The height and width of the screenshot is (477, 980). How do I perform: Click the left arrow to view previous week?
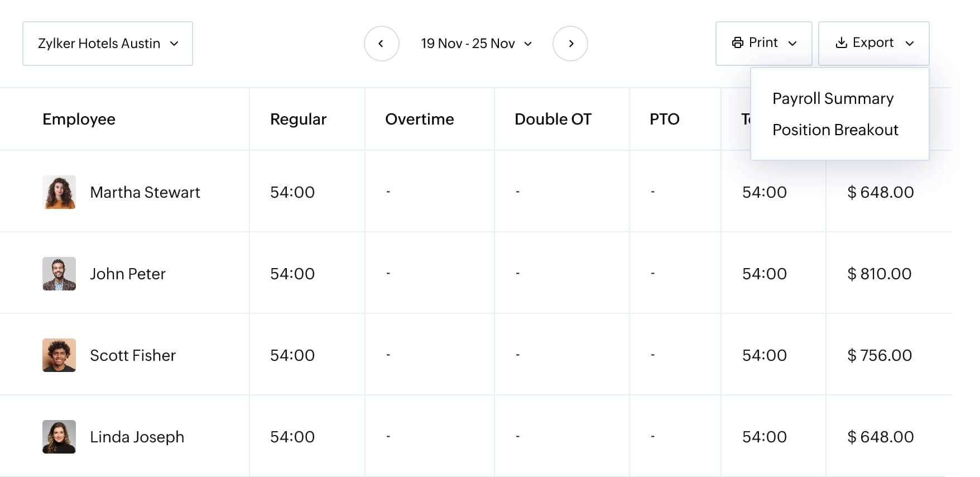tap(382, 43)
